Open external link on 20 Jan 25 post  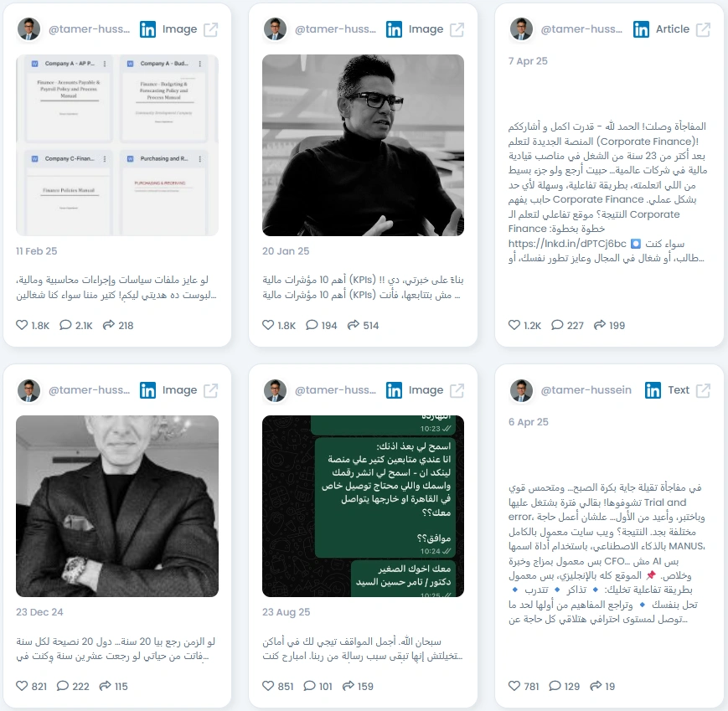457,29
